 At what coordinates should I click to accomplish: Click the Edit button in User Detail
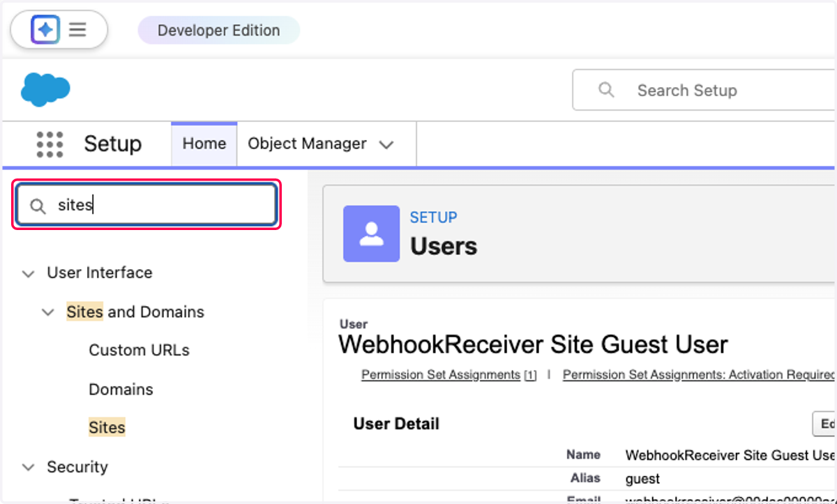824,424
